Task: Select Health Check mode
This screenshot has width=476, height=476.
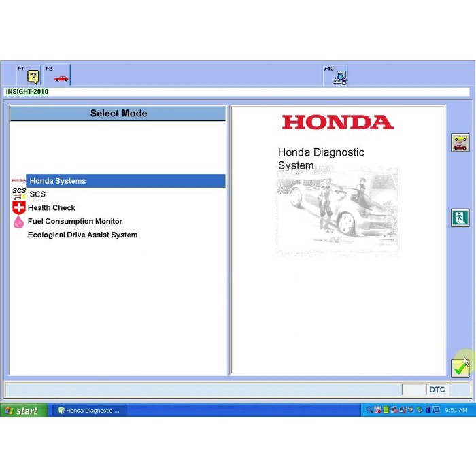Action: (51, 207)
